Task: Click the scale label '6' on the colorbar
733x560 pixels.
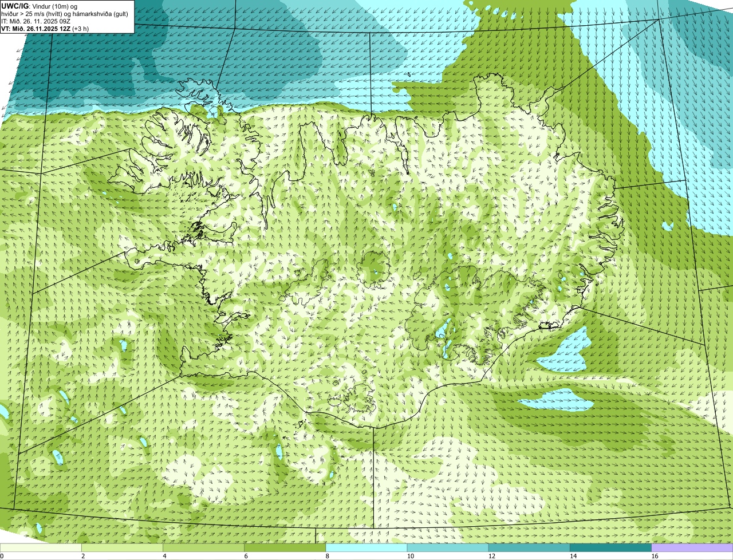Action: pyautogui.click(x=246, y=556)
